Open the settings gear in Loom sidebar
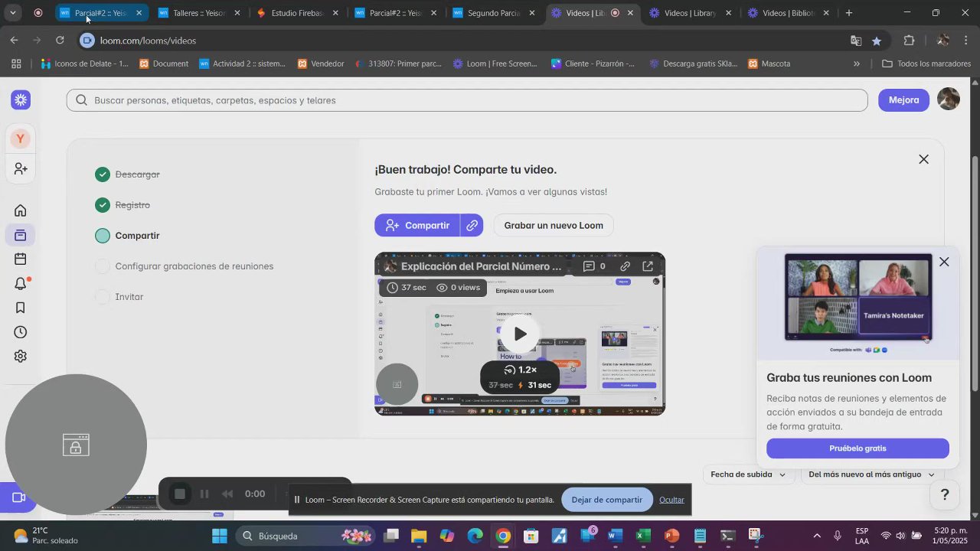980x551 pixels. coord(21,357)
